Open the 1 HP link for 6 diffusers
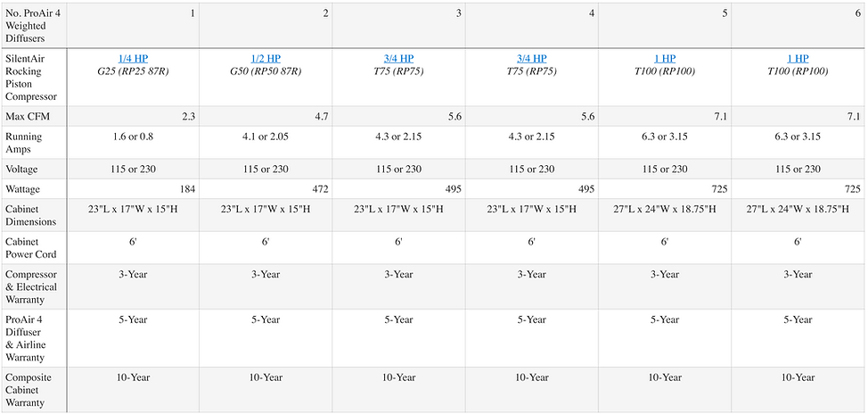 pos(798,58)
